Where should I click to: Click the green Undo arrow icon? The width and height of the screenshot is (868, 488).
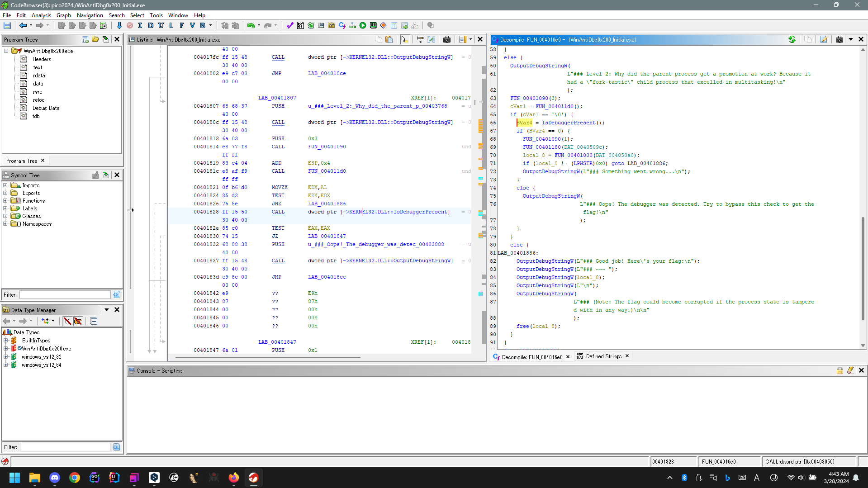[x=251, y=25]
